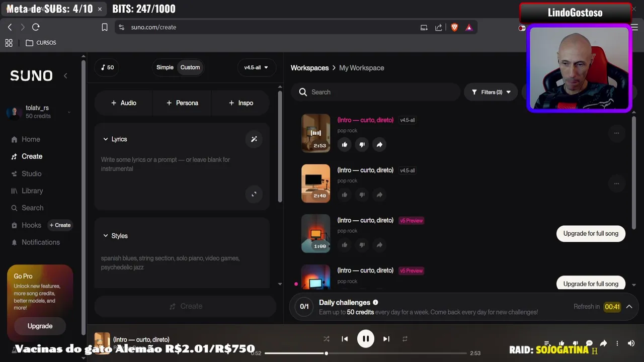The height and width of the screenshot is (362, 644).
Task: Skip to next track
Action: (x=386, y=339)
